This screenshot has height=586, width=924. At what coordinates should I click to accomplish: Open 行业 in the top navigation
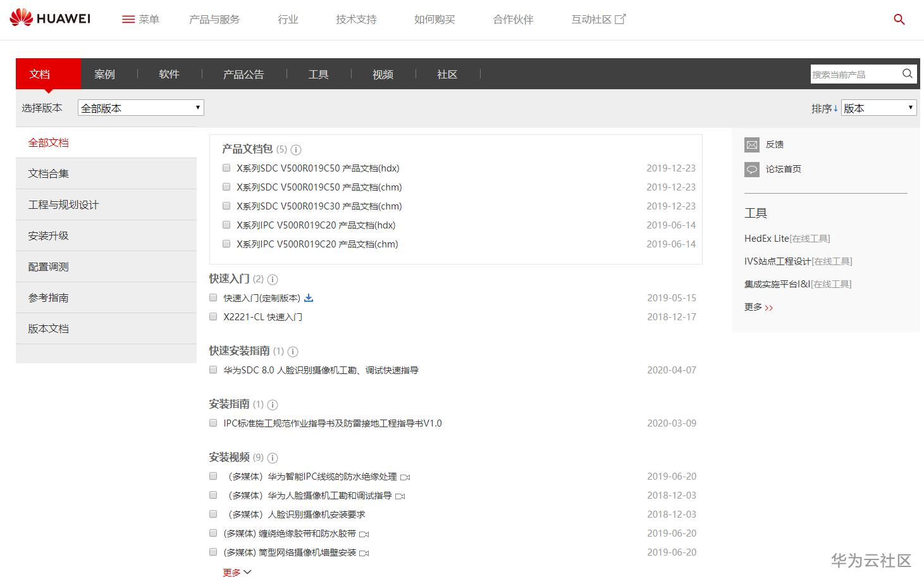click(288, 20)
